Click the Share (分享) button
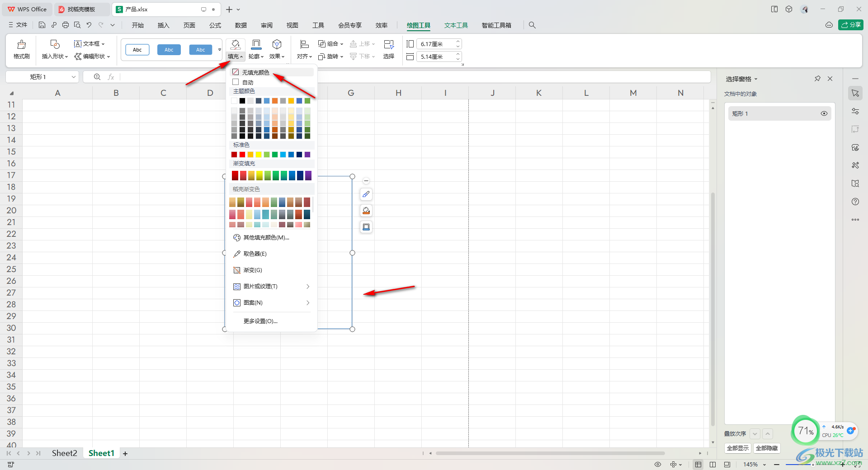The image size is (868, 470). click(851, 25)
